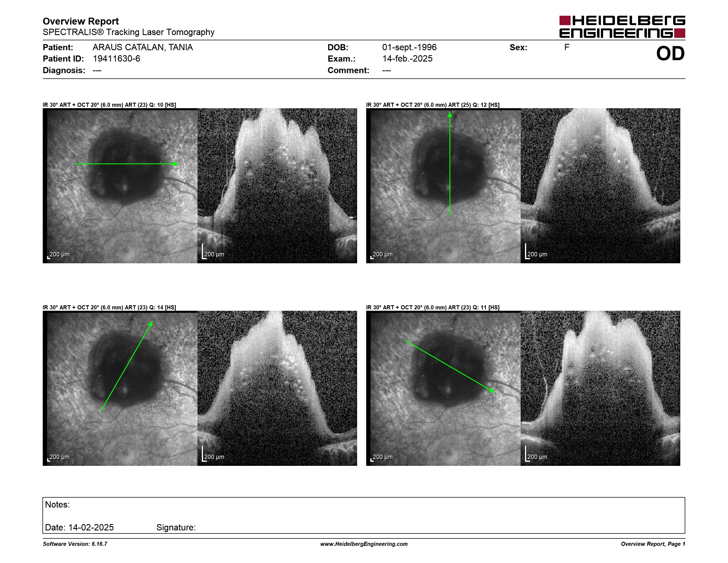Click the Heidelberg Engineering logo

622,27
